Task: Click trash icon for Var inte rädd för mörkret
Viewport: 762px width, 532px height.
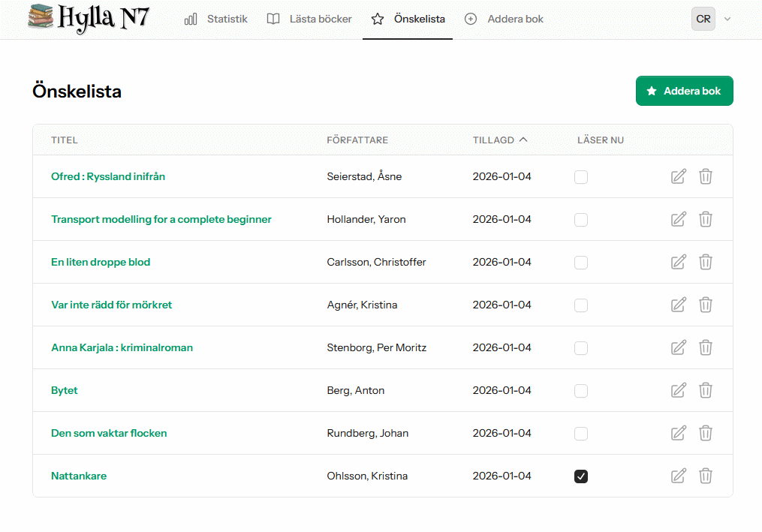Action: 706,305
